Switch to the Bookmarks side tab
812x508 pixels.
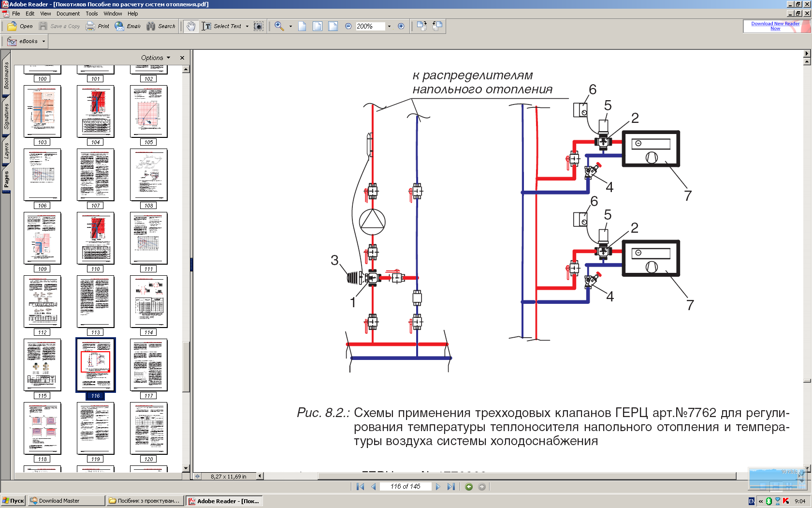6,76
